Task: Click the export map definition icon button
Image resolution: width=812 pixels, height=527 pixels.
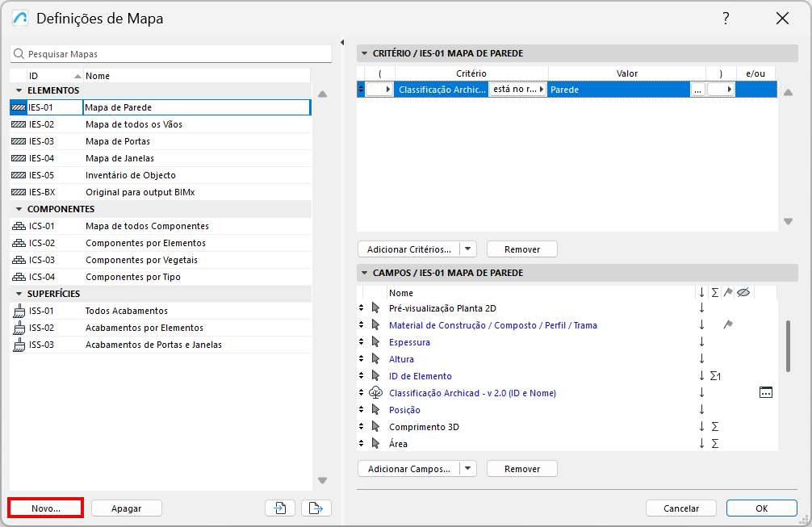Action: (x=316, y=508)
